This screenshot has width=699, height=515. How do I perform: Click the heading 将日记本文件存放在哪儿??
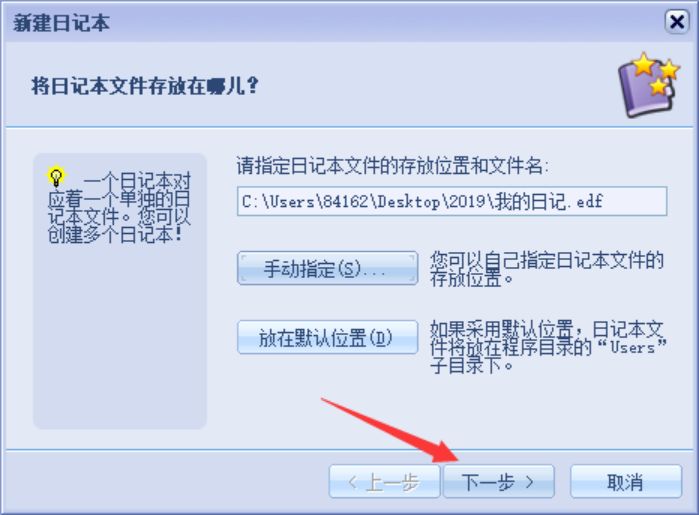[x=145, y=86]
